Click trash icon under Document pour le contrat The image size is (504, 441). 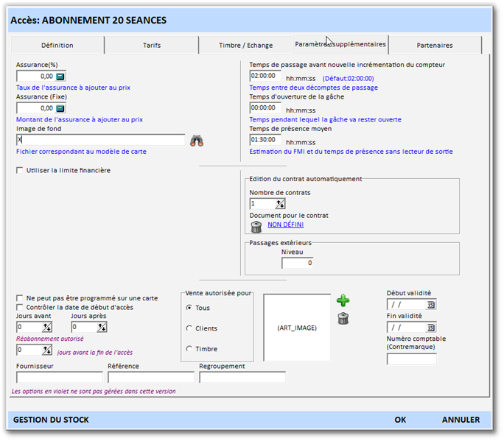pyautogui.click(x=256, y=227)
